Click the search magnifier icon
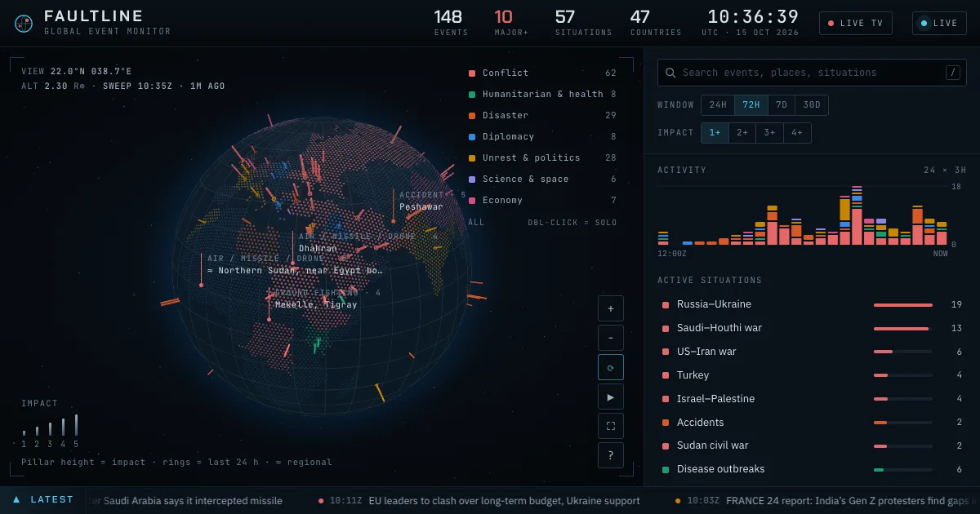Image resolution: width=980 pixels, height=514 pixels. pos(670,73)
